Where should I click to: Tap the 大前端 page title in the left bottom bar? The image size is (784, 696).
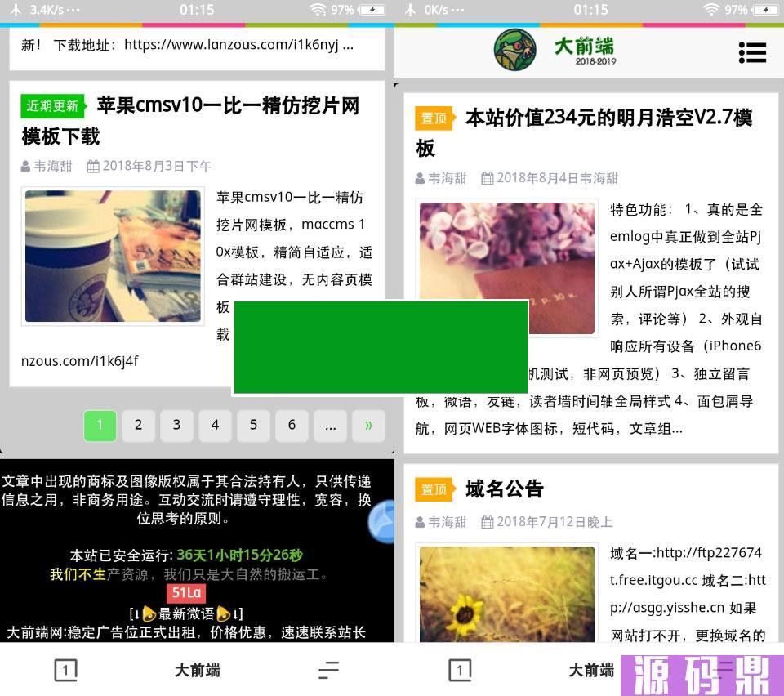[197, 670]
